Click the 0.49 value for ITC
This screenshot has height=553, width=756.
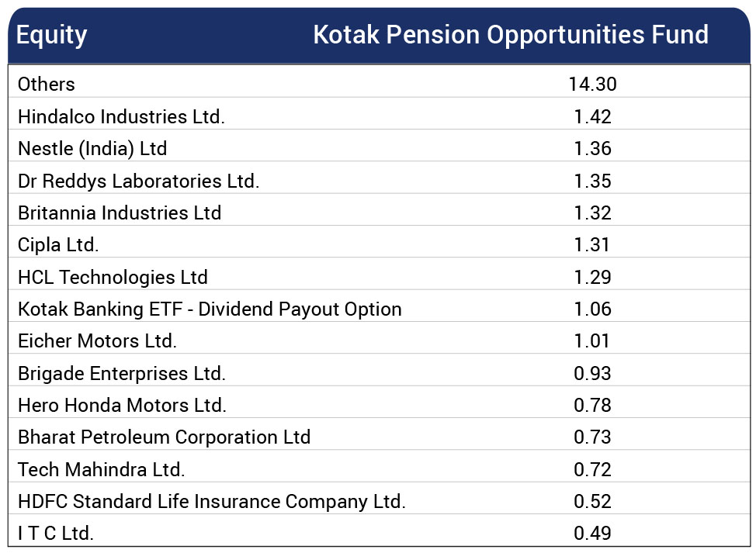(x=592, y=534)
